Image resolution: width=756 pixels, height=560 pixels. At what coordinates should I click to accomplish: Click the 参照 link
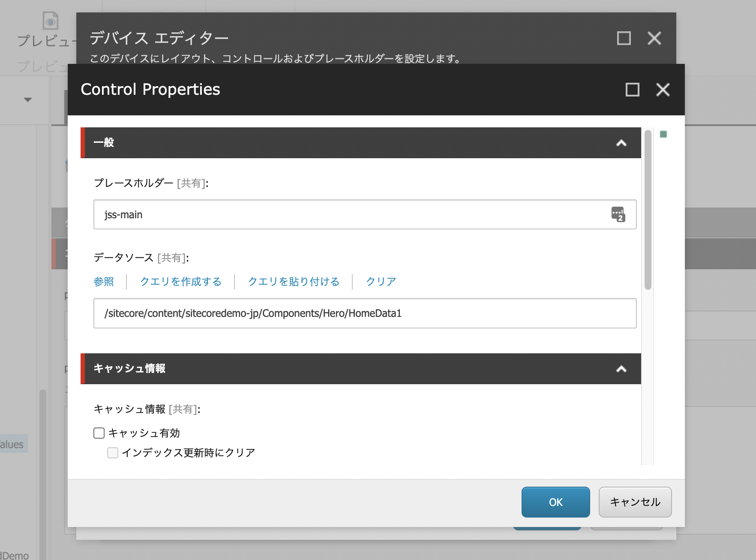click(104, 282)
